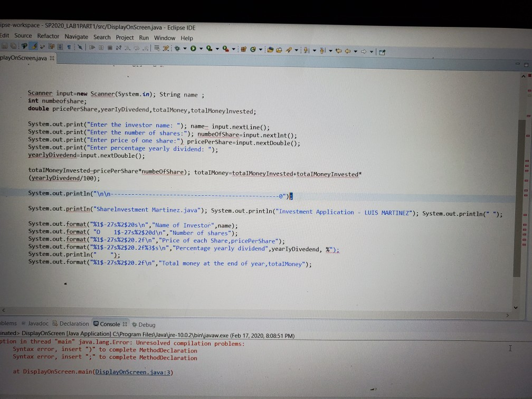The image size is (532, 399).
Task: Toggle Mark Occurrences highlighter icon
Action: tap(34, 46)
